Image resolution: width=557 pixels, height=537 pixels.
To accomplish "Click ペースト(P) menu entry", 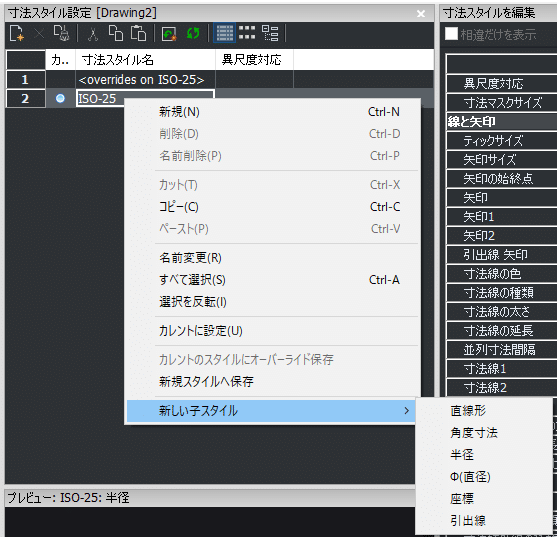I will 273,229.
